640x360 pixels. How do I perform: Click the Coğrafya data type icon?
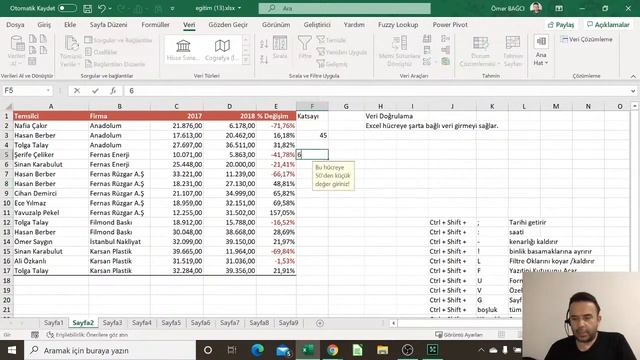point(222,50)
